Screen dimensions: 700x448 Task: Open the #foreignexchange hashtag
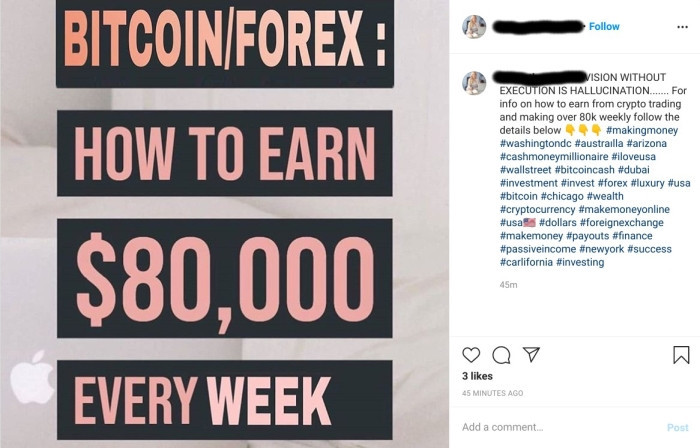coord(621,223)
